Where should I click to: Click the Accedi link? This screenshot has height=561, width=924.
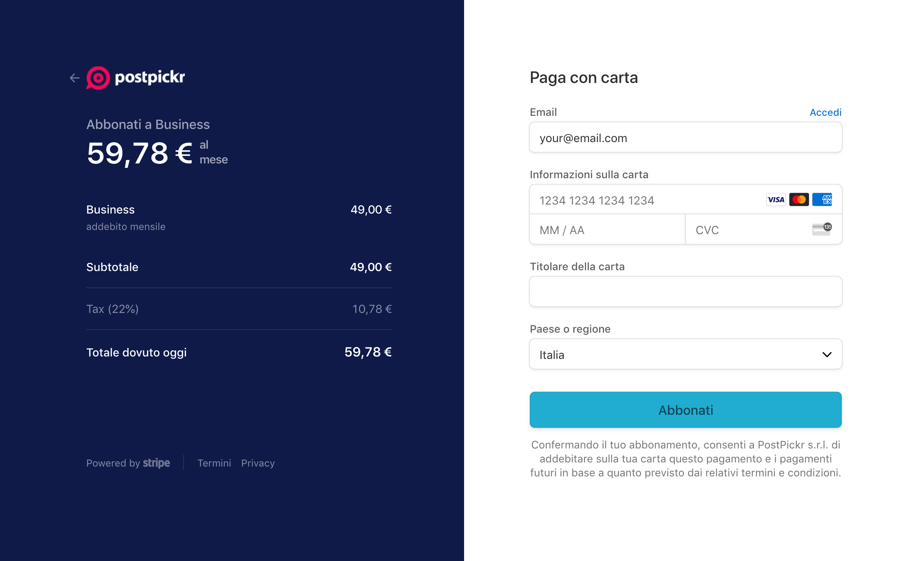click(825, 113)
